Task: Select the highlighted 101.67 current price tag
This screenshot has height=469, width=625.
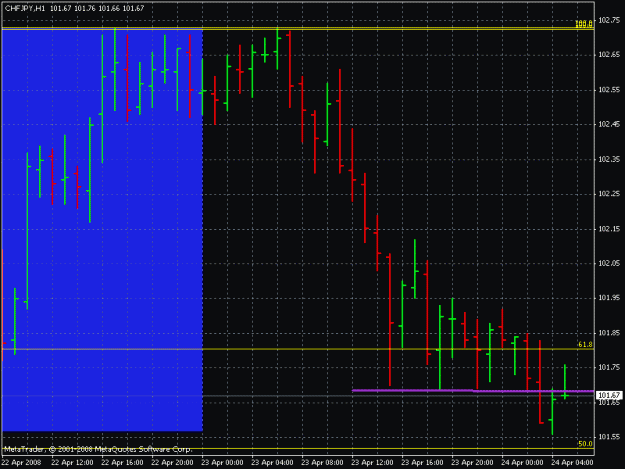Action: click(x=609, y=395)
